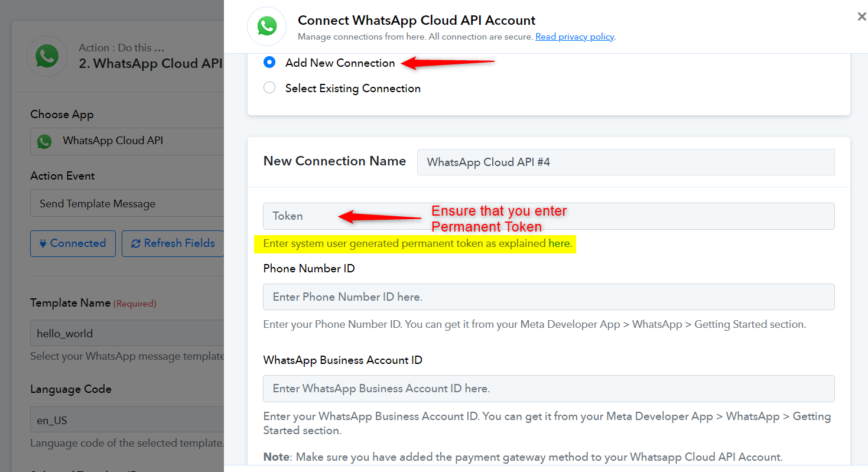The height and width of the screenshot is (472, 868).
Task: Click the refresh arrows icon on Refresh Fields
Action: 136,243
